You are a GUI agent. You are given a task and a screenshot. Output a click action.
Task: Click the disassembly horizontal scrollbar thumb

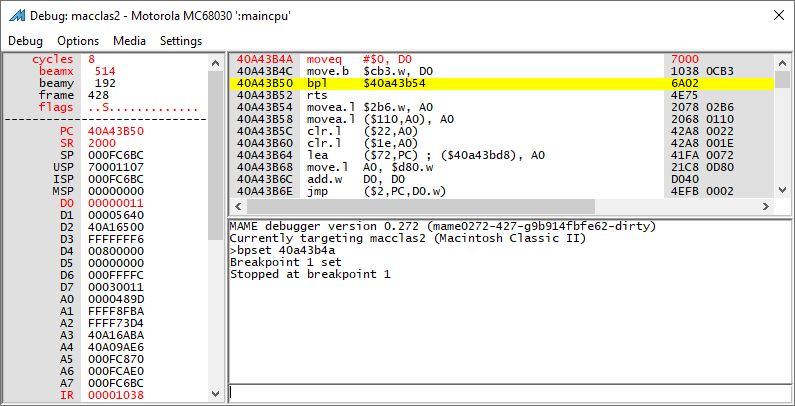[x=421, y=206]
